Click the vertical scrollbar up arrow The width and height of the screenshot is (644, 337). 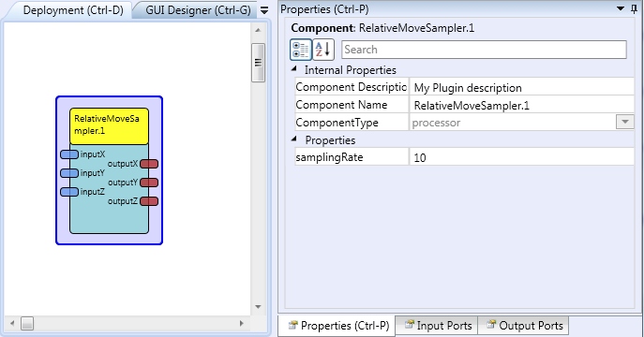(x=258, y=30)
